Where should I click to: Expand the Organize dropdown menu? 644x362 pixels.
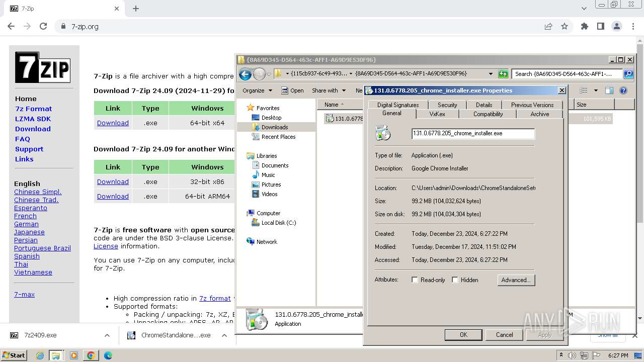pos(257,90)
